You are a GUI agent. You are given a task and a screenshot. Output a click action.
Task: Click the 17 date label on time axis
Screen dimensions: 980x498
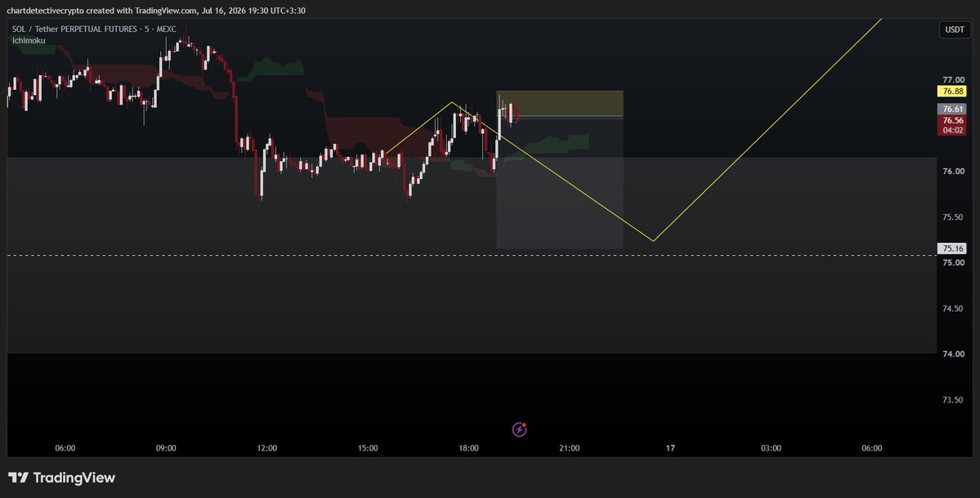tap(670, 448)
